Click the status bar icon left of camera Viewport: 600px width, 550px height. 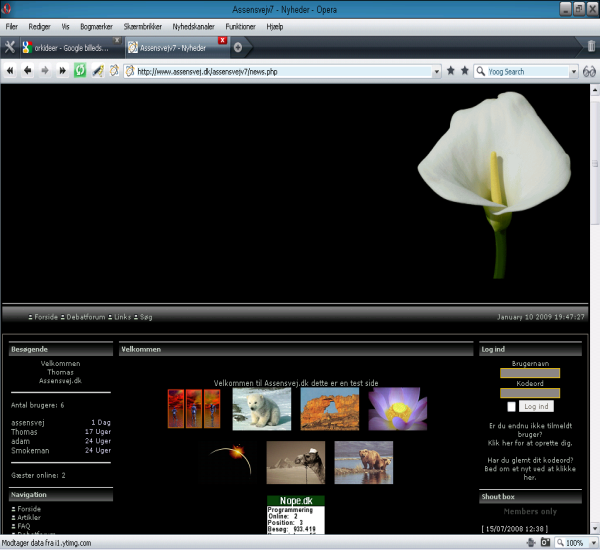point(531,542)
